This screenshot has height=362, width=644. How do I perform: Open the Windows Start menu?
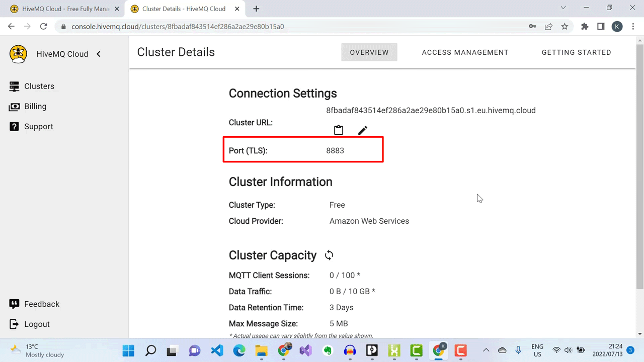[128, 350]
